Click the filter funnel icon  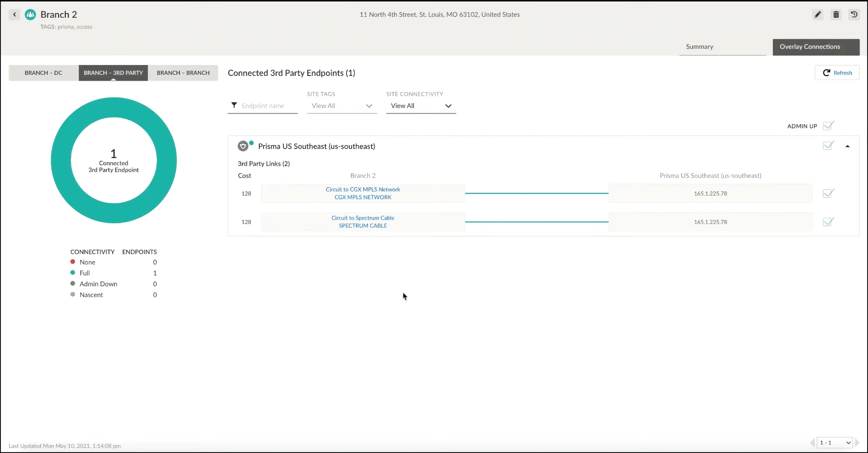[x=234, y=105]
